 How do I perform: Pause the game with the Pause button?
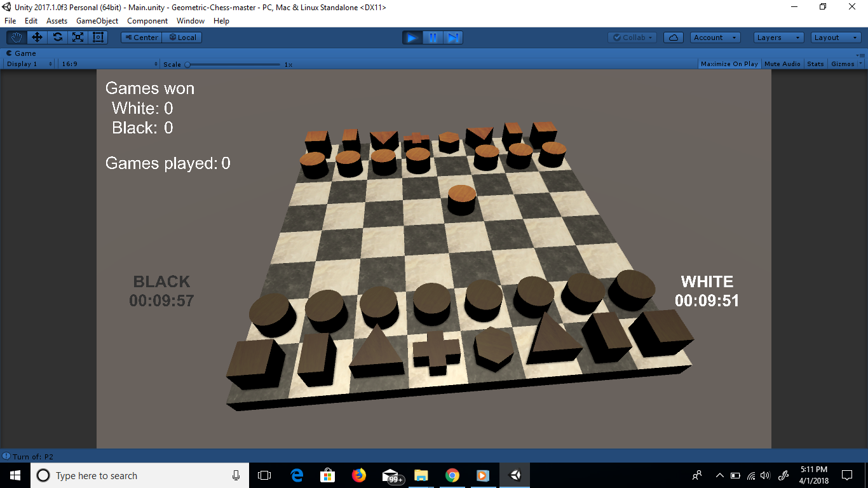click(x=433, y=37)
